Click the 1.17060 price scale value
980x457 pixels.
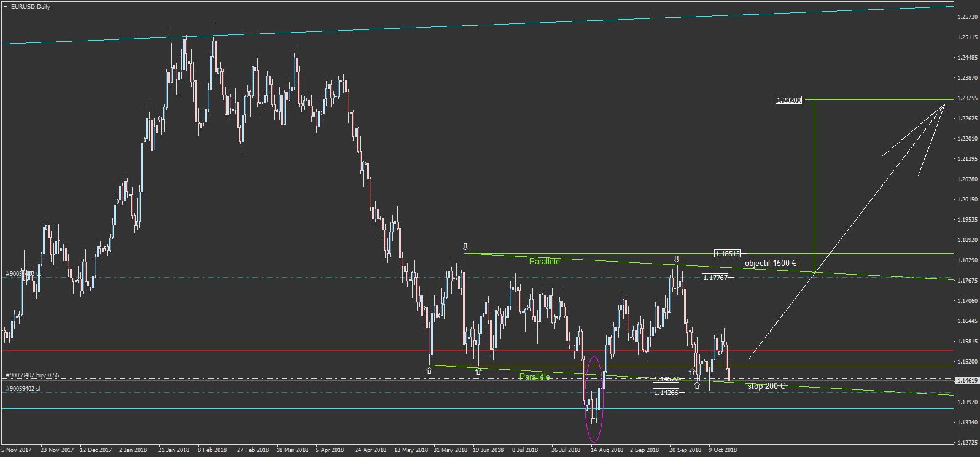967,300
